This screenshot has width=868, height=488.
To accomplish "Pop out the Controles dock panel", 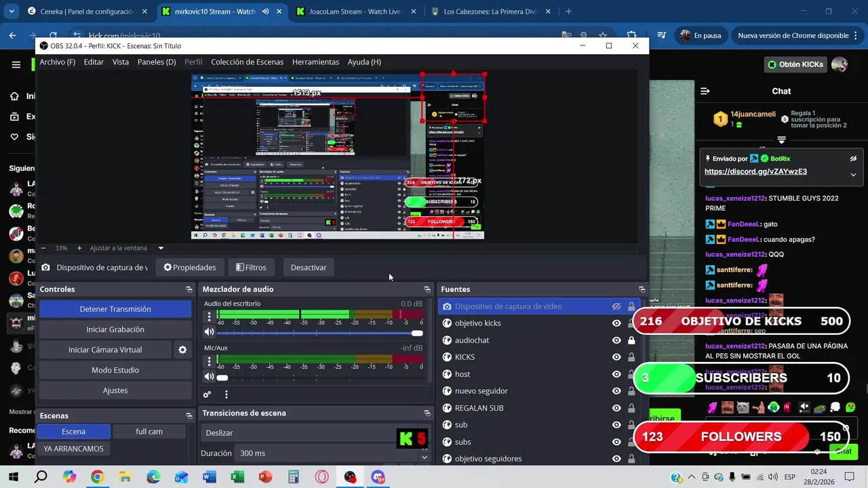I will pyautogui.click(x=189, y=289).
